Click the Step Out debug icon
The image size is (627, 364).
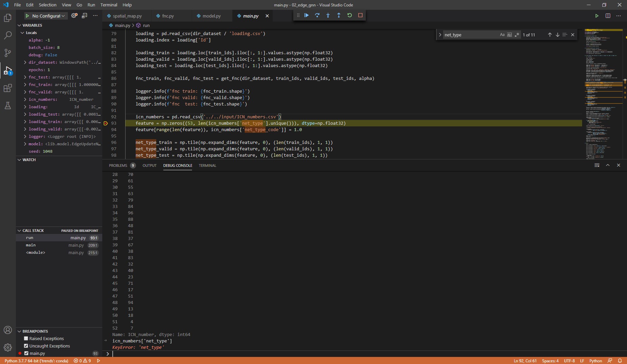point(339,15)
